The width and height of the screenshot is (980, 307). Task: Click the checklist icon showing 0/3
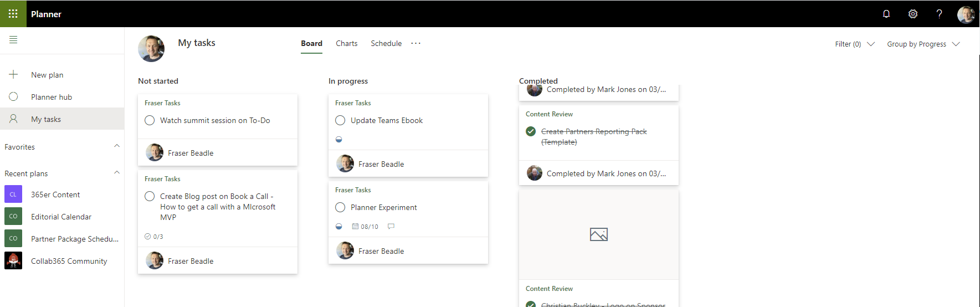click(x=147, y=236)
